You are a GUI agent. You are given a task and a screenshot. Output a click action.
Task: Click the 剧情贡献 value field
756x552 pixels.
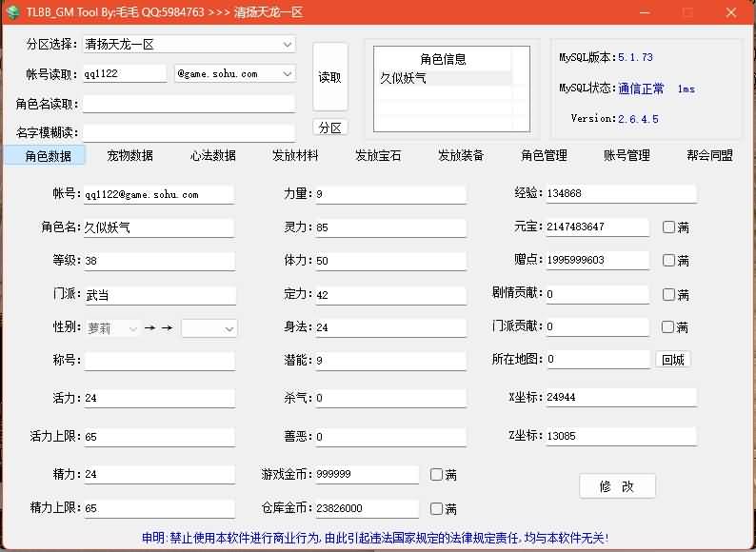tap(597, 294)
